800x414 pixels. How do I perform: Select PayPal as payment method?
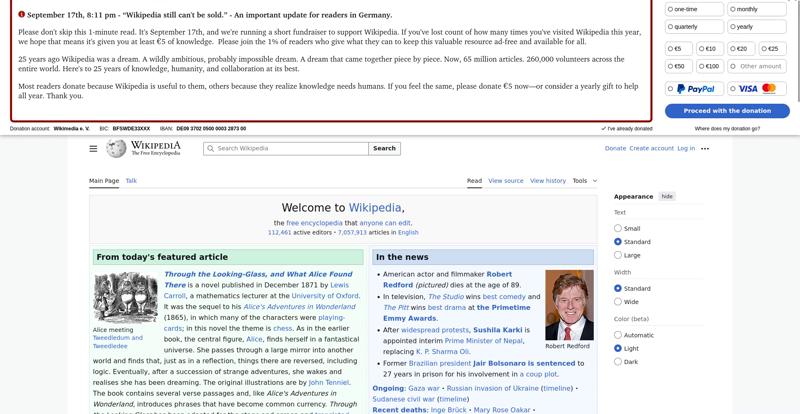694,89
